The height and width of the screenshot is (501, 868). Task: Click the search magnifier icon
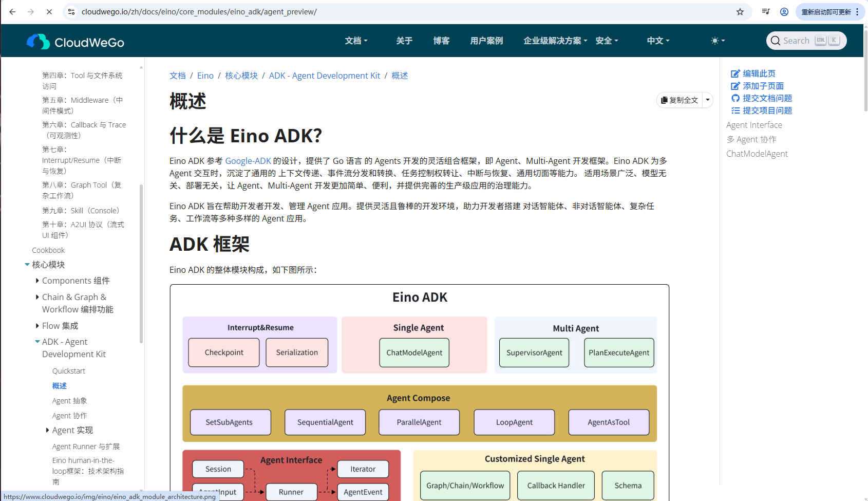click(x=775, y=41)
